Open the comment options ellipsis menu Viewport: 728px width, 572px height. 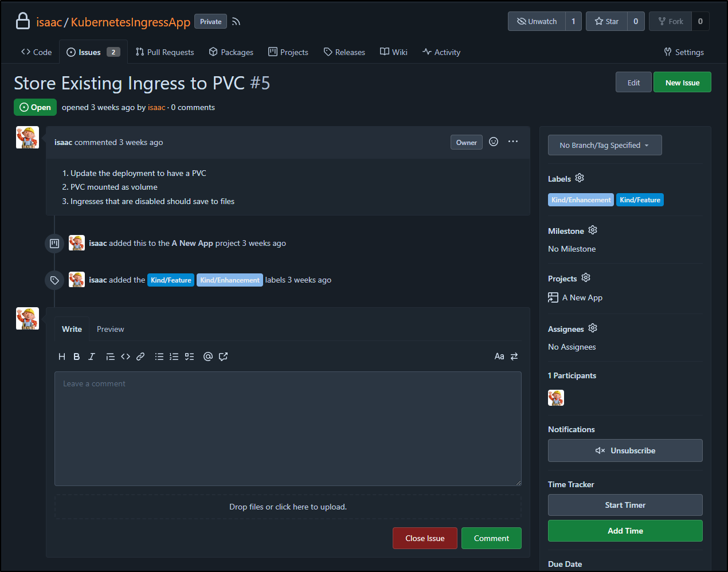(x=513, y=142)
